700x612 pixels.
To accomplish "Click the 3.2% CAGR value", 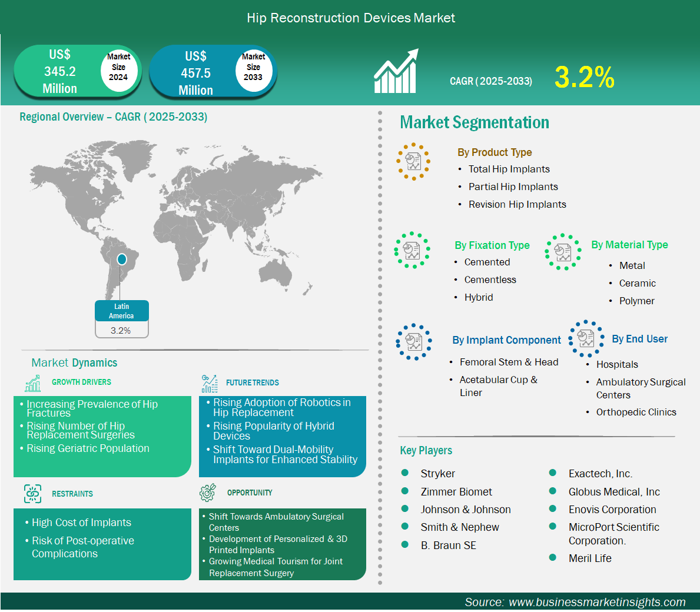I will (x=584, y=78).
